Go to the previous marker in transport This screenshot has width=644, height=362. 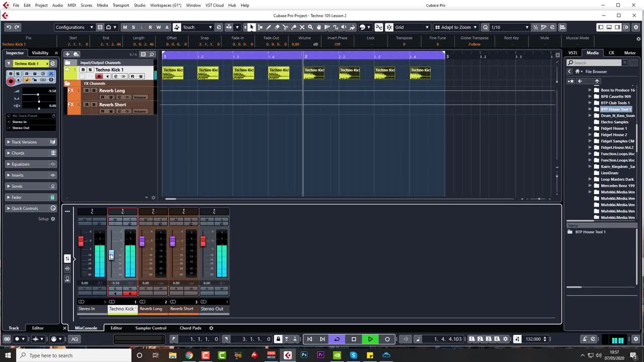[x=309, y=339]
